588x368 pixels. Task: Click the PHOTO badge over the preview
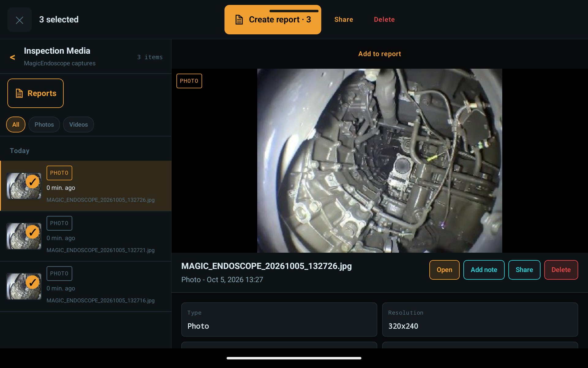[x=189, y=81]
